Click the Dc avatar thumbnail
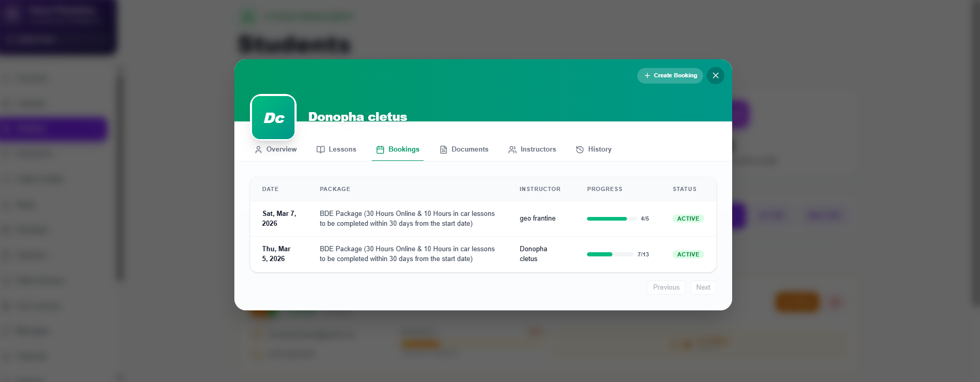This screenshot has height=382, width=980. (x=273, y=118)
